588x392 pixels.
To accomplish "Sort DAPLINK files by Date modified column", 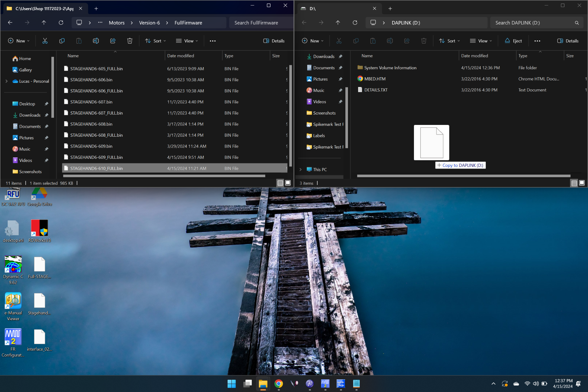I will click(474, 56).
